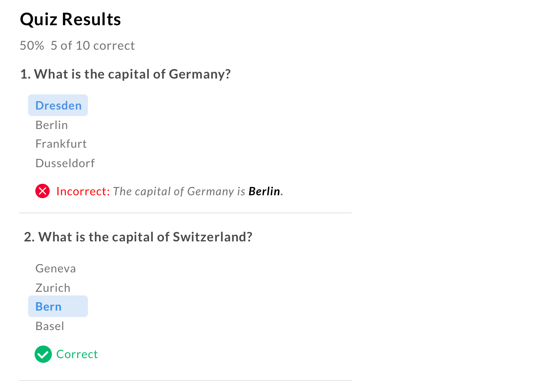
Task: Click the 50% score percentage
Action: point(32,46)
